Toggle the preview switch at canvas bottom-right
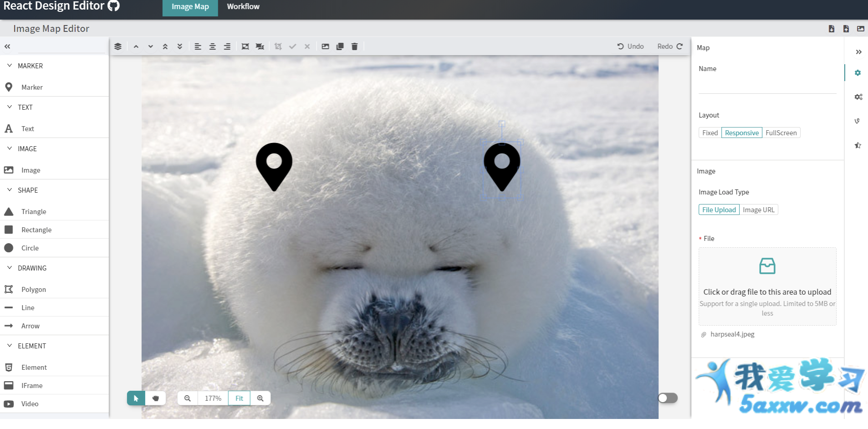 click(668, 398)
